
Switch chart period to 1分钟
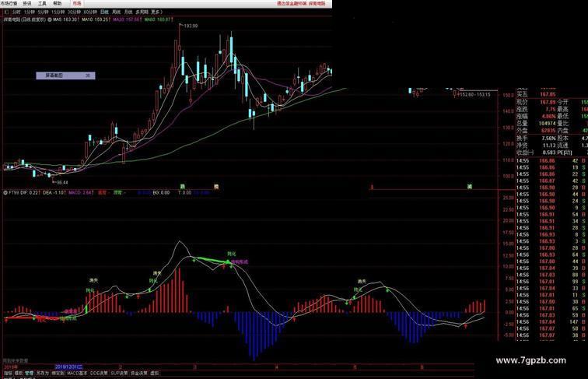pyautogui.click(x=30, y=12)
